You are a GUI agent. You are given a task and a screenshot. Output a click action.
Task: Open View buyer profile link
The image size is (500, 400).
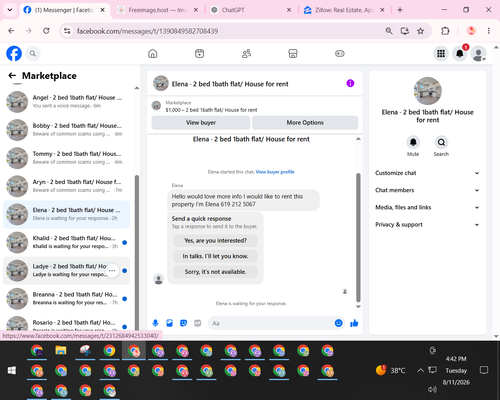tap(275, 172)
